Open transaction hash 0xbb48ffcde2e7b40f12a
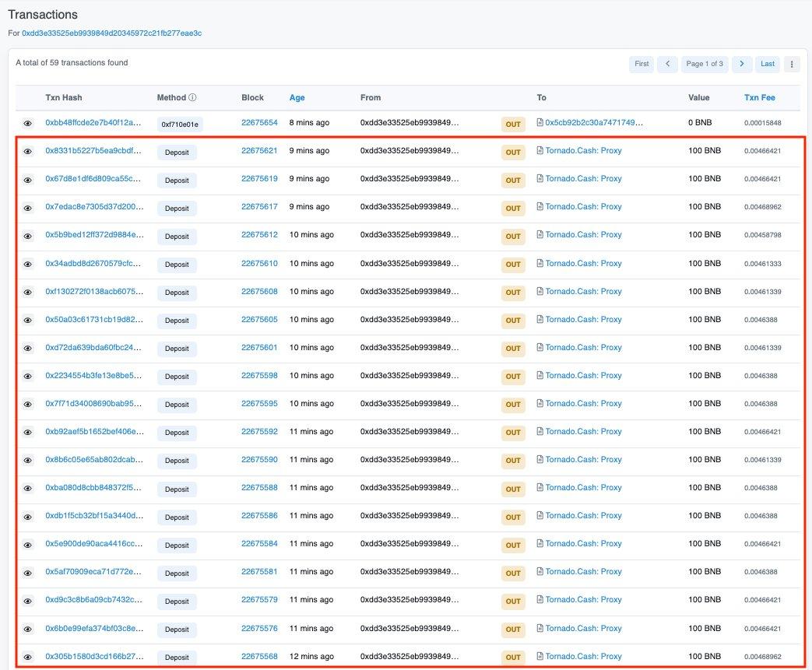 click(93, 123)
